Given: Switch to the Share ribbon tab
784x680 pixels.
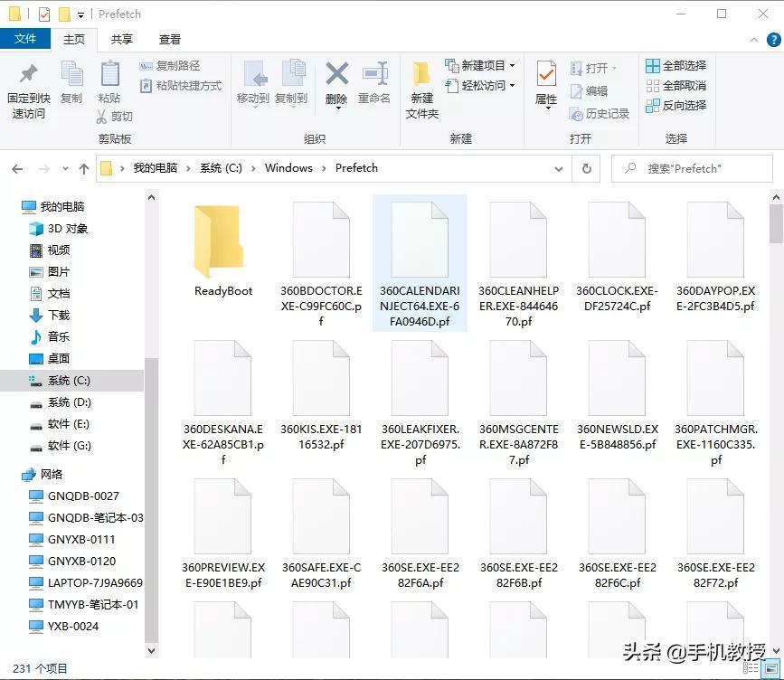Looking at the screenshot, I should click(123, 40).
